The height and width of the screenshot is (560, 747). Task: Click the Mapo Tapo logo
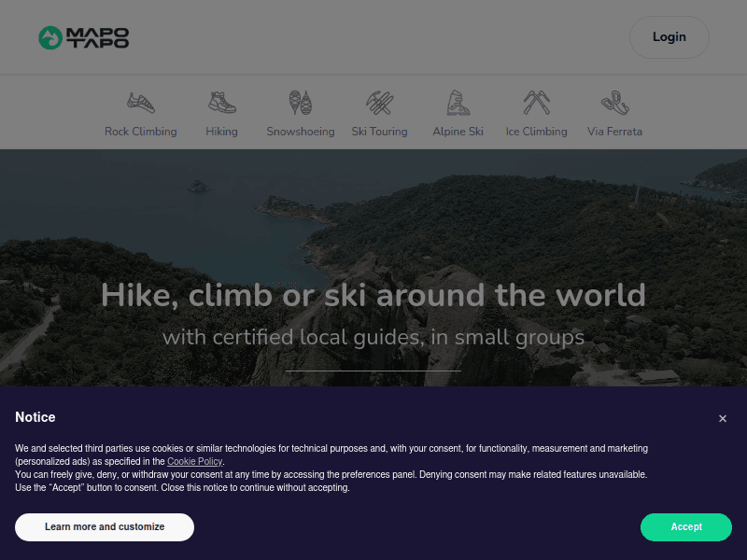coord(84,37)
